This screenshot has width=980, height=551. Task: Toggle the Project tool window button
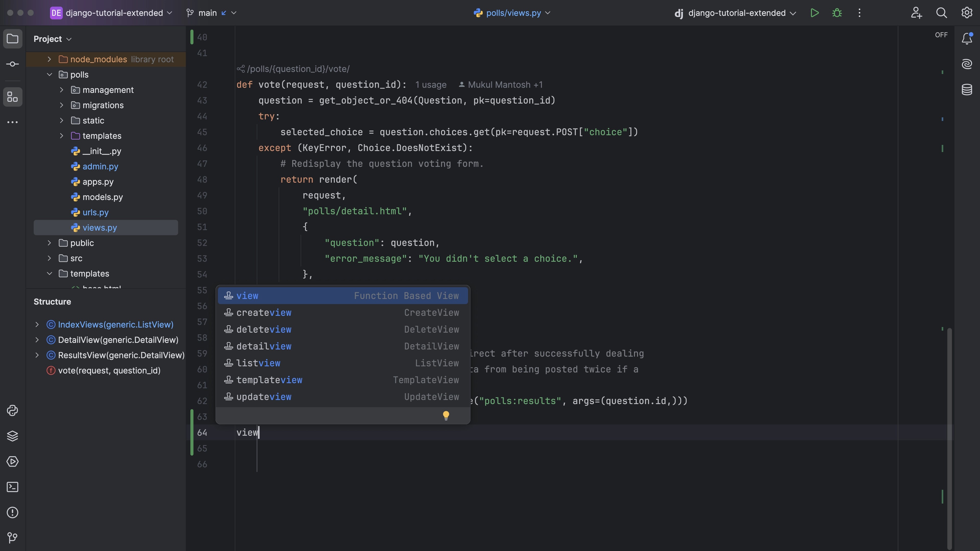pyautogui.click(x=13, y=39)
